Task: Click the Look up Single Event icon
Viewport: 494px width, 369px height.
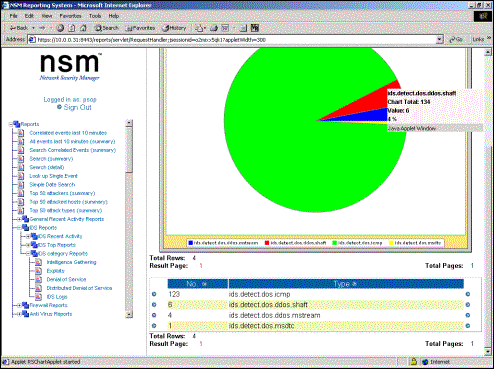Action: click(21, 176)
